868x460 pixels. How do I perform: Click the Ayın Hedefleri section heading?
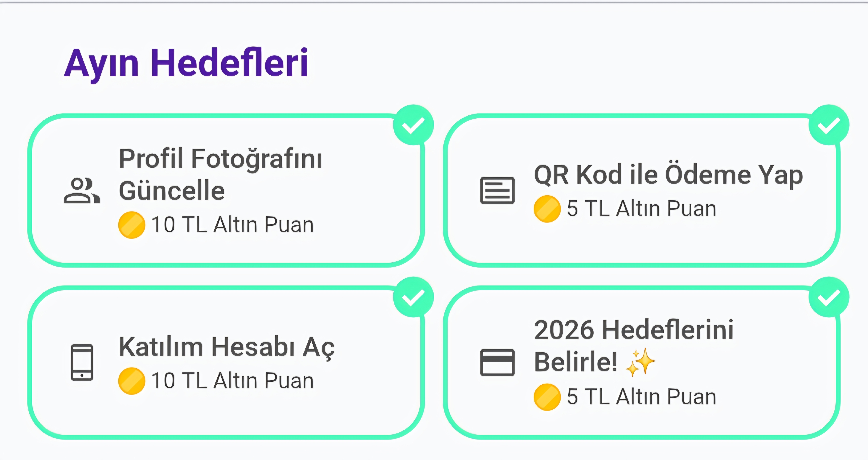[x=186, y=63]
